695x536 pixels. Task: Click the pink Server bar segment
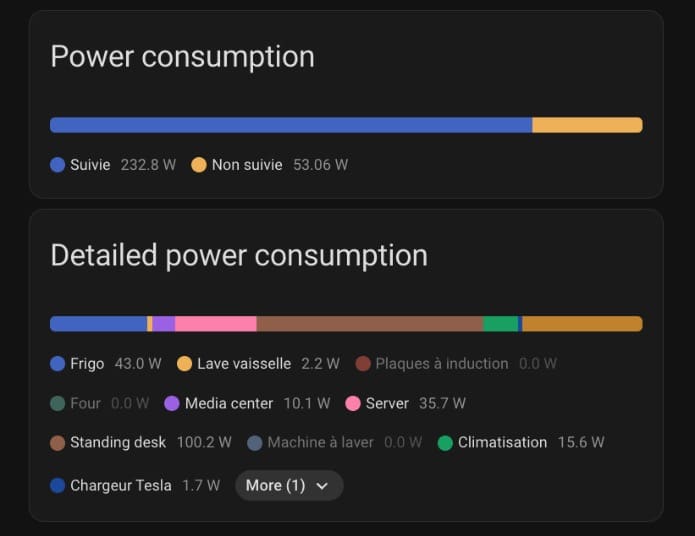click(x=216, y=324)
